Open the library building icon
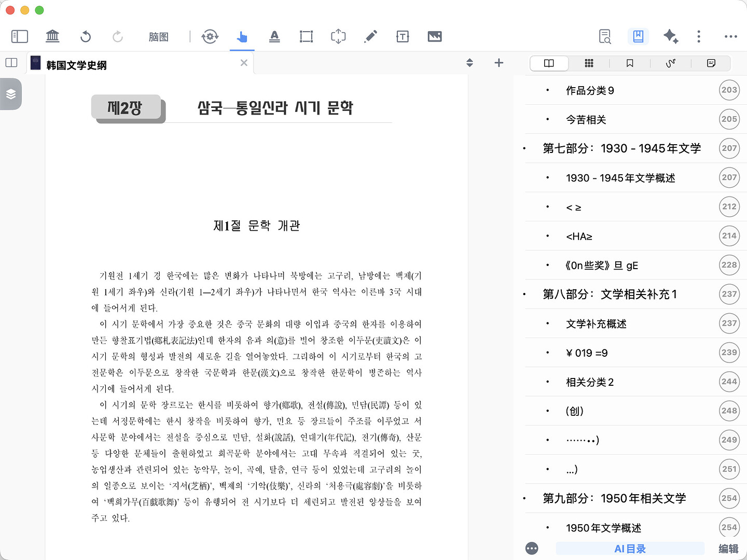The image size is (747, 560). [x=52, y=36]
